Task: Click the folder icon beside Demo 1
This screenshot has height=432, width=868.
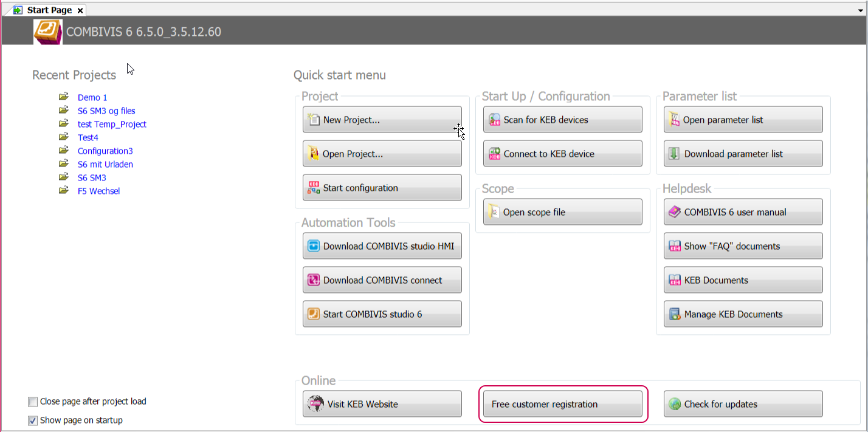Action: pyautogui.click(x=64, y=97)
